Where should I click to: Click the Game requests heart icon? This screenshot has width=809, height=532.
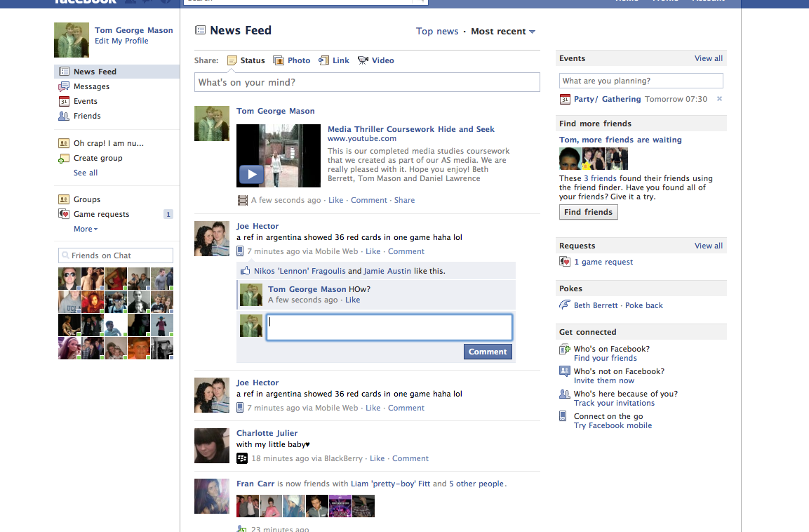64,214
